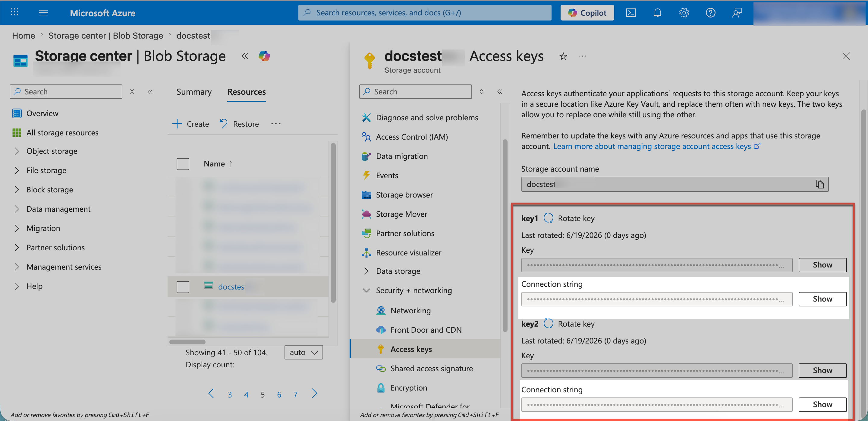This screenshot has width=868, height=421.
Task: Favorite the Access keys page with star
Action: (x=563, y=56)
